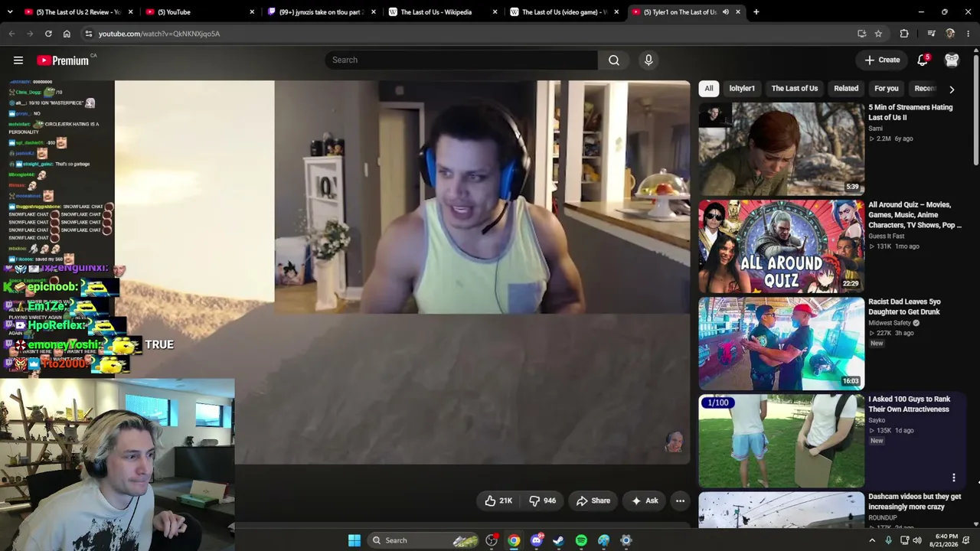The image size is (980, 551).
Task: Reload the page in Chrome
Action: 48,34
